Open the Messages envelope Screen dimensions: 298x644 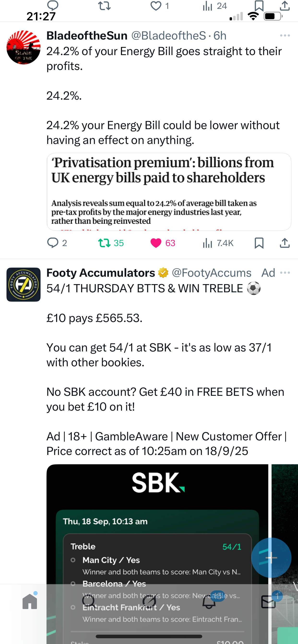268,601
